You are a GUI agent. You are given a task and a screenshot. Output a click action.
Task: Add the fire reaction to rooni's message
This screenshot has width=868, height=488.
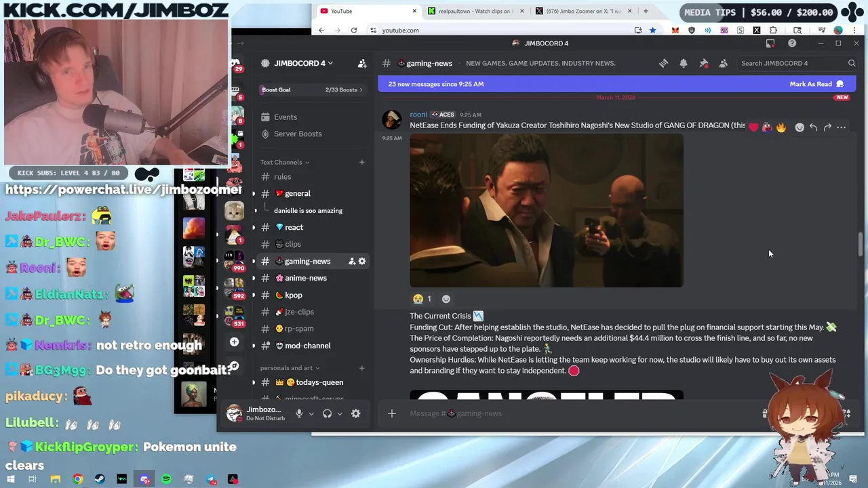click(781, 127)
